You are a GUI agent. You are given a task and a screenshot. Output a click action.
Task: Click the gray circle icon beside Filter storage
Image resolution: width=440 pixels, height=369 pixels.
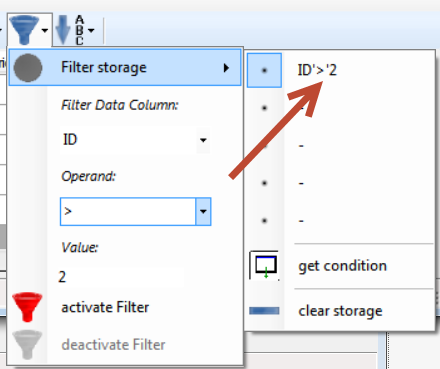click(28, 68)
